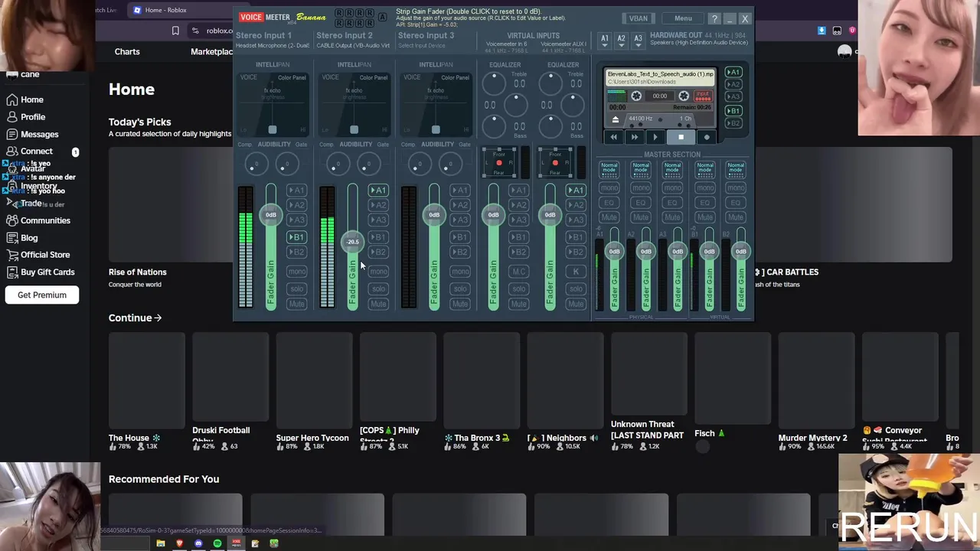This screenshot has height=551, width=980.
Task: Bookmark page icon in browser address bar
Action: click(175, 31)
